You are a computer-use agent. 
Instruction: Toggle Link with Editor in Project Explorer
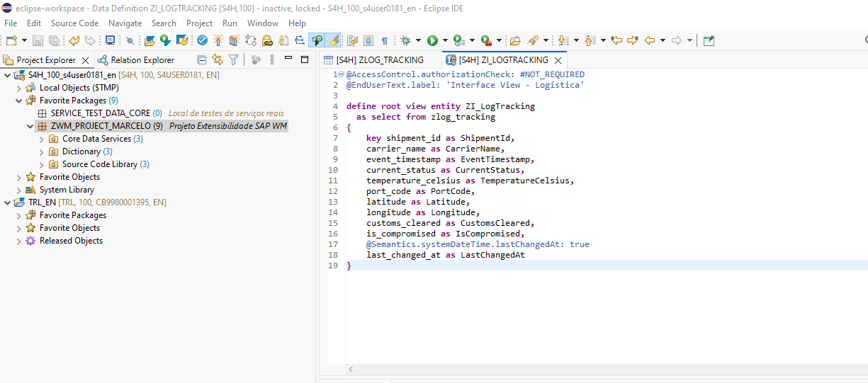coord(218,60)
